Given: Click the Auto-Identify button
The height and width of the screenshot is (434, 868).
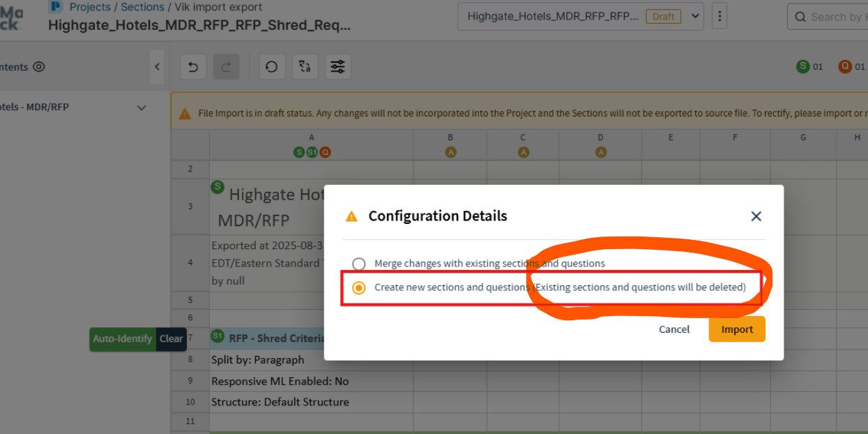Looking at the screenshot, I should click(x=123, y=339).
